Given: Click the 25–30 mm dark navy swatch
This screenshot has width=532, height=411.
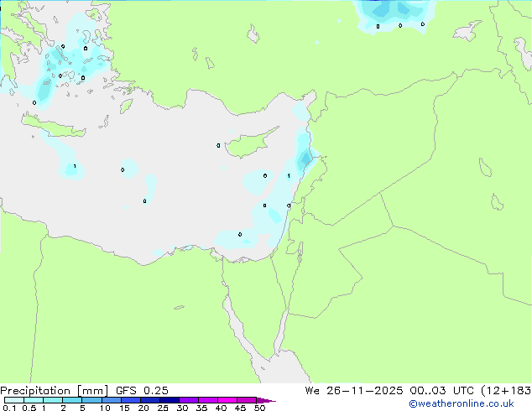Looking at the screenshot, I should point(169,400).
